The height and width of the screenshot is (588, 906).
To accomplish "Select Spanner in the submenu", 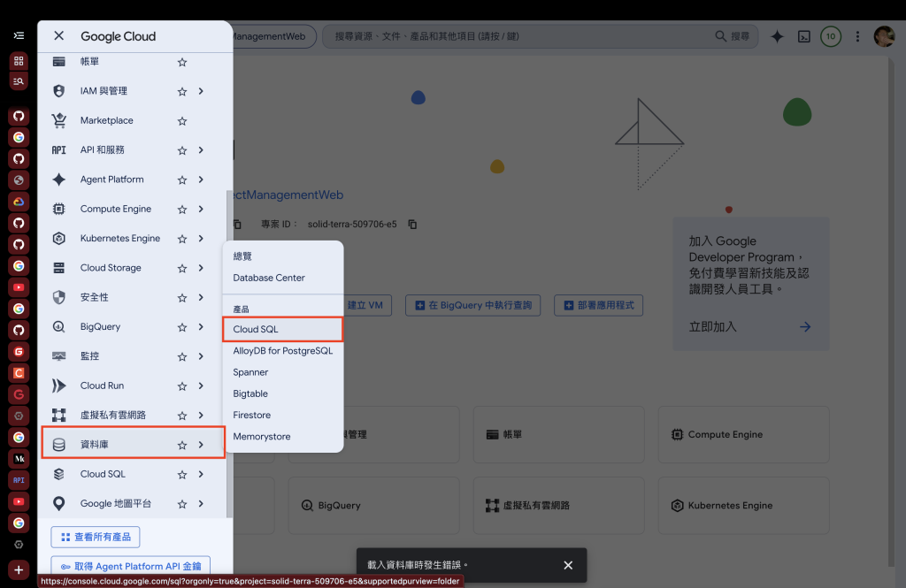I will tap(283, 372).
